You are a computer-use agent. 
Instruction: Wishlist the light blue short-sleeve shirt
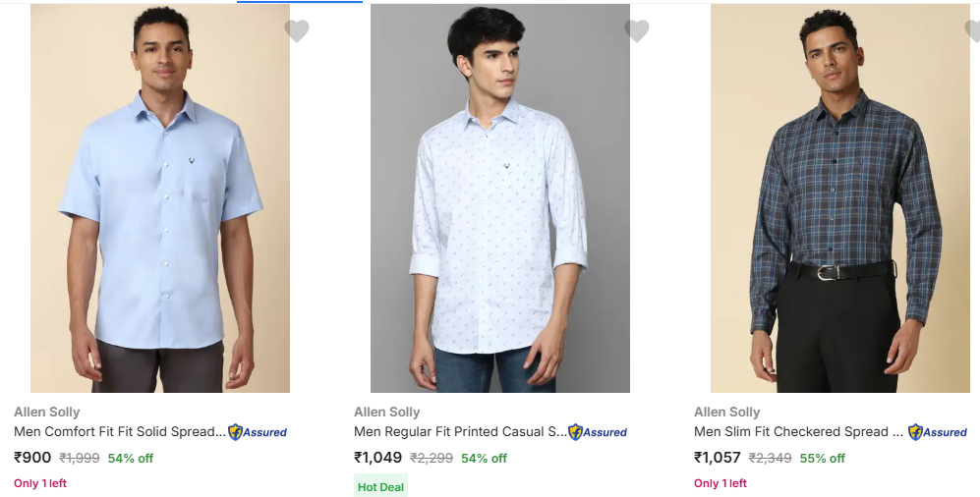tap(297, 31)
